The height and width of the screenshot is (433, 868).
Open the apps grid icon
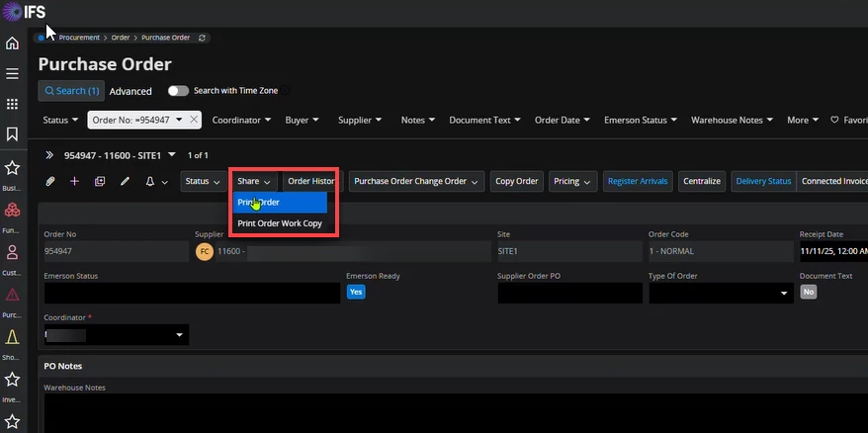coord(12,104)
